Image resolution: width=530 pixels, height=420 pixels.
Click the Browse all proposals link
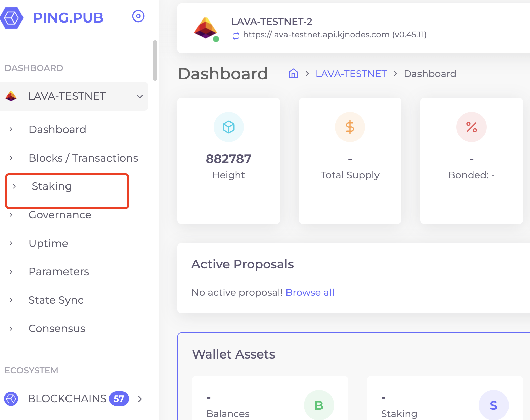click(x=310, y=292)
